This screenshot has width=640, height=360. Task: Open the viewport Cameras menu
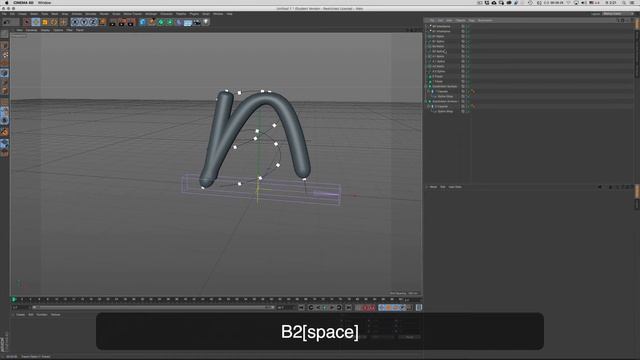31,30
